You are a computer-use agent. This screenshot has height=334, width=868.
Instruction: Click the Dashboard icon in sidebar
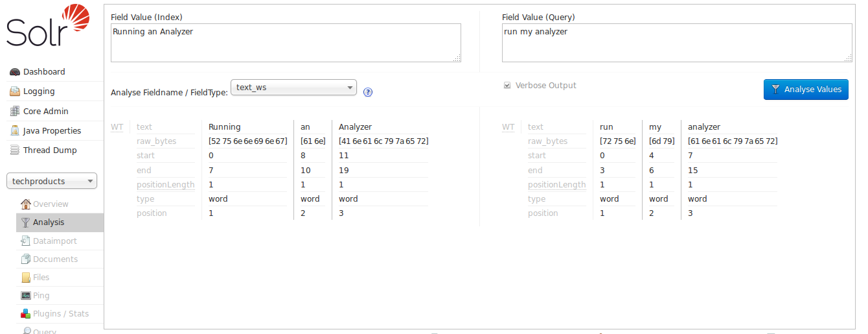(x=15, y=72)
